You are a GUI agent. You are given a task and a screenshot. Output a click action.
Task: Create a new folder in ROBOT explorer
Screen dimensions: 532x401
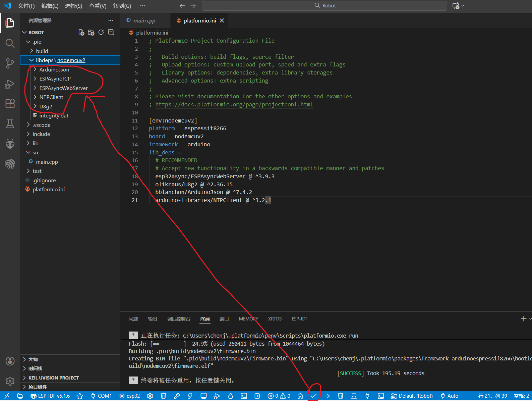[x=91, y=33]
